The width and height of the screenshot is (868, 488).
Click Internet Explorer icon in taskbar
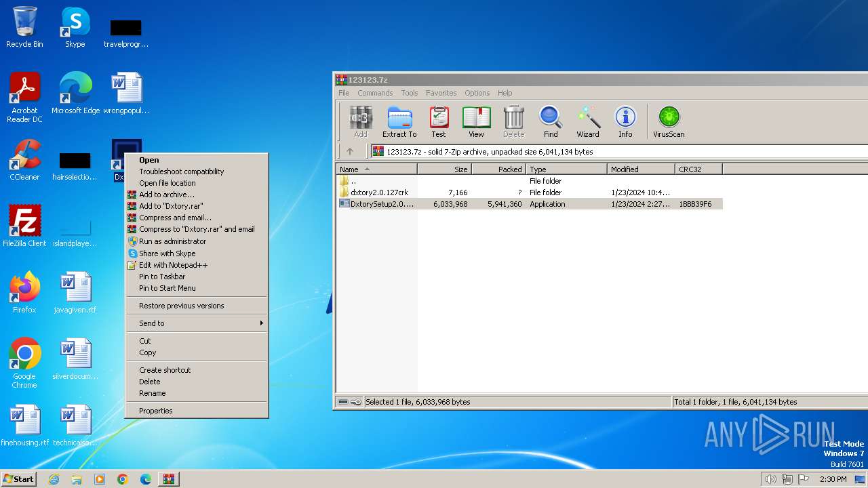pos(54,479)
